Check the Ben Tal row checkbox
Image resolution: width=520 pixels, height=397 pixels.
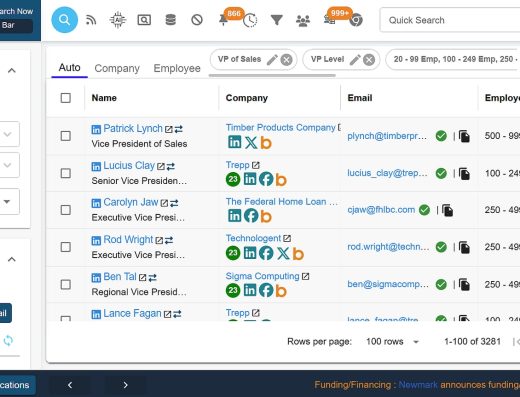coord(66,285)
